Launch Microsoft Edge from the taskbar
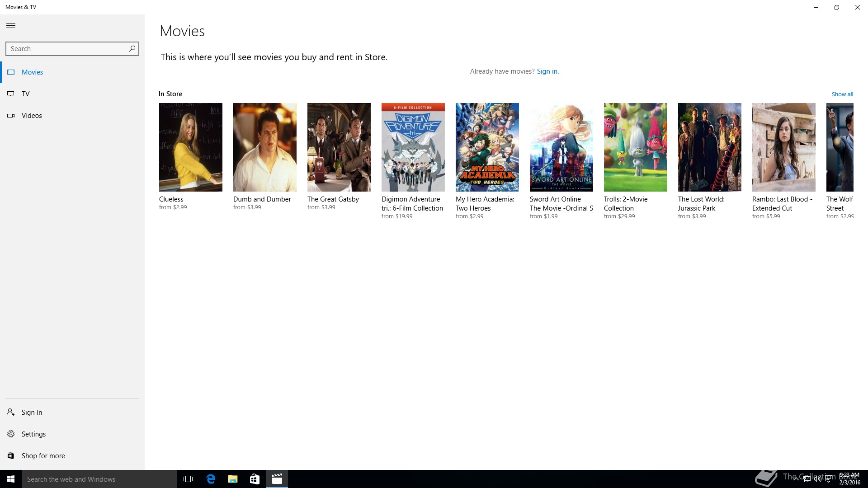The height and width of the screenshot is (488, 868). [x=210, y=479]
